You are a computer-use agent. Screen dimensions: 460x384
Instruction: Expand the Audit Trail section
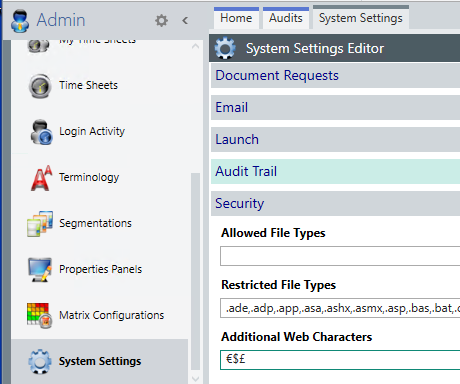pyautogui.click(x=335, y=172)
